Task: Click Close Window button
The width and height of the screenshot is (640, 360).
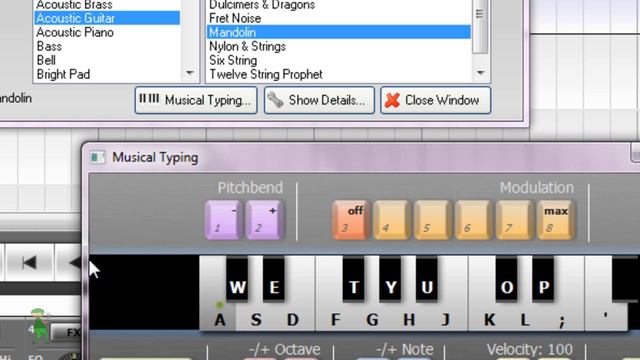Action: pos(436,100)
